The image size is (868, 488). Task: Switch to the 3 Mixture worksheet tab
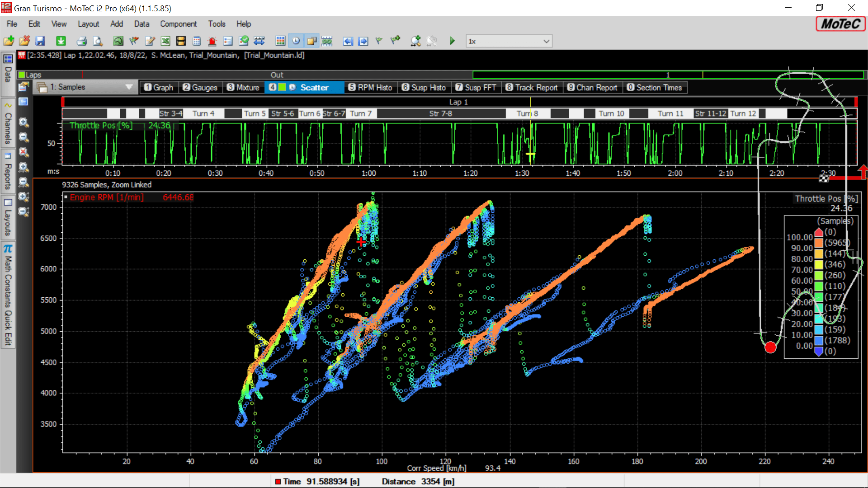click(243, 88)
